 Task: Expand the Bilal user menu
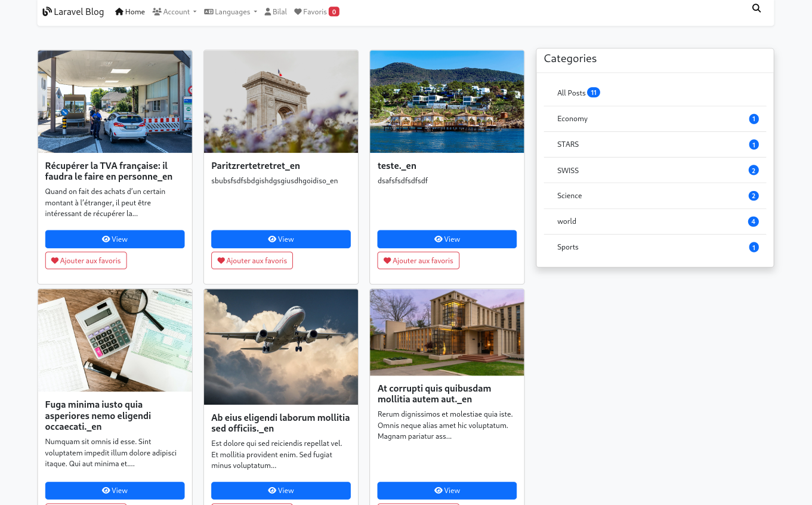[275, 11]
